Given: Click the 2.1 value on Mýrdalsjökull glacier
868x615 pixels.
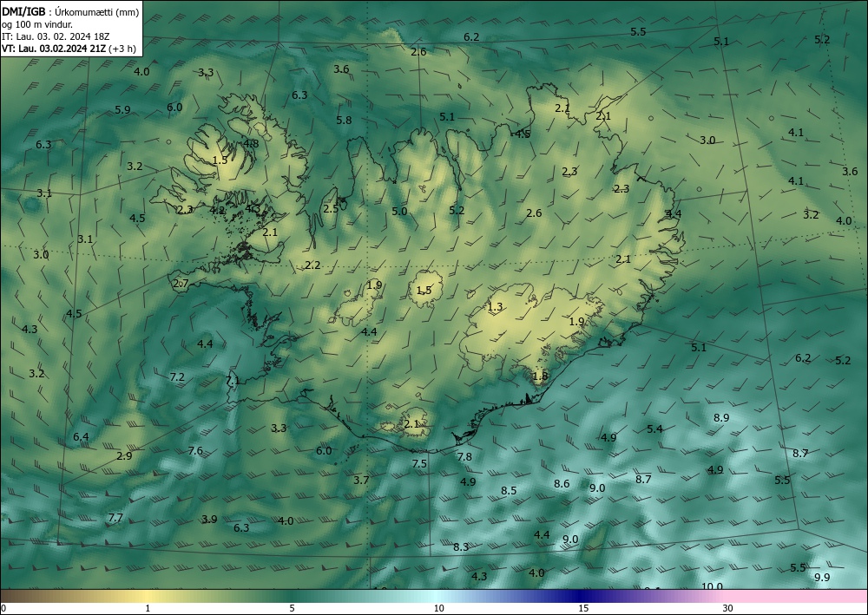Looking at the screenshot, I should 411,424.
